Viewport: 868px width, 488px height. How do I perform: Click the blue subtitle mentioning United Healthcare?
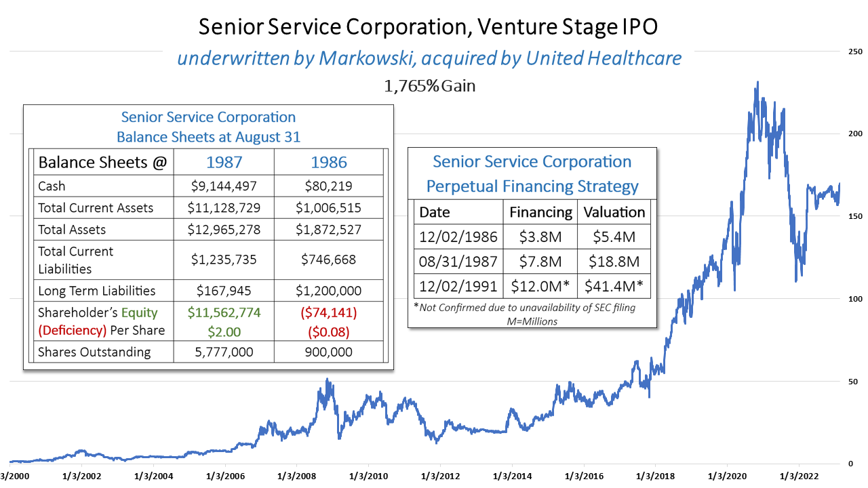coord(429,58)
